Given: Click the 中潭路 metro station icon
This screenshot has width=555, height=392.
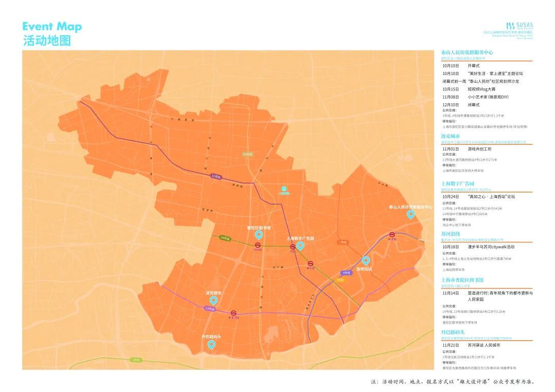Looking at the screenshot, I should pyautogui.click(x=392, y=235).
